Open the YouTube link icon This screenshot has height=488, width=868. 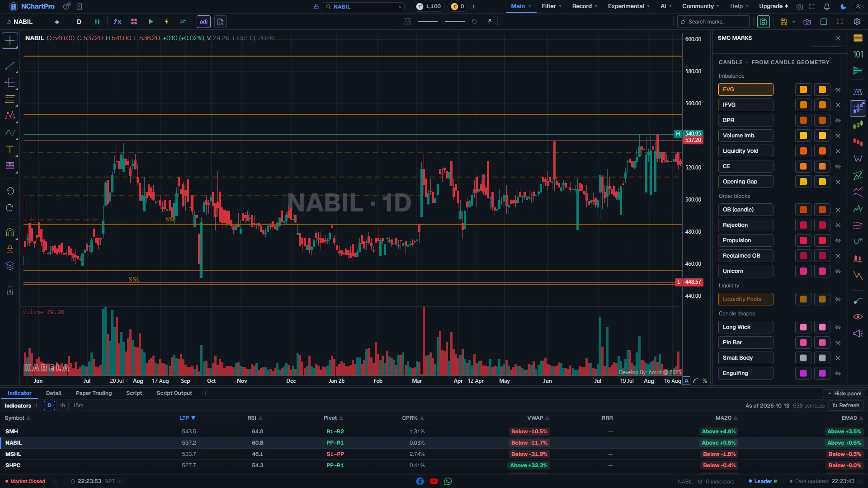pyautogui.click(x=434, y=481)
